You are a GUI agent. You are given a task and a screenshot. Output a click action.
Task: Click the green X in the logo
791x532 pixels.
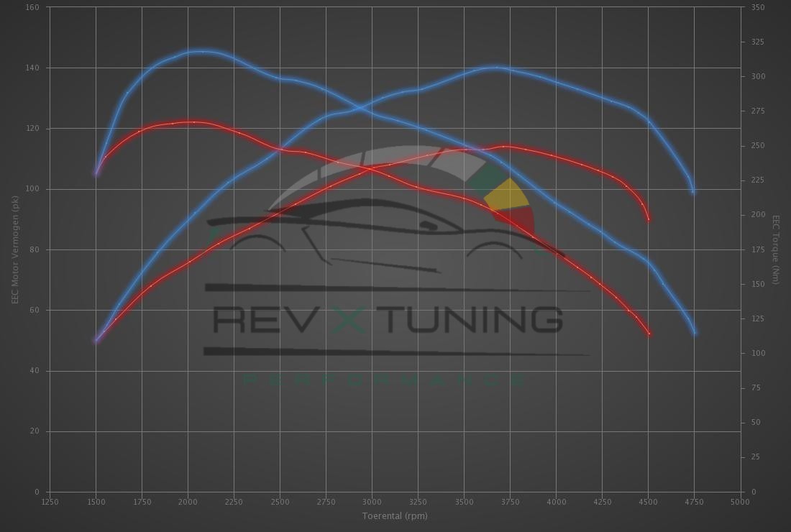coord(349,319)
